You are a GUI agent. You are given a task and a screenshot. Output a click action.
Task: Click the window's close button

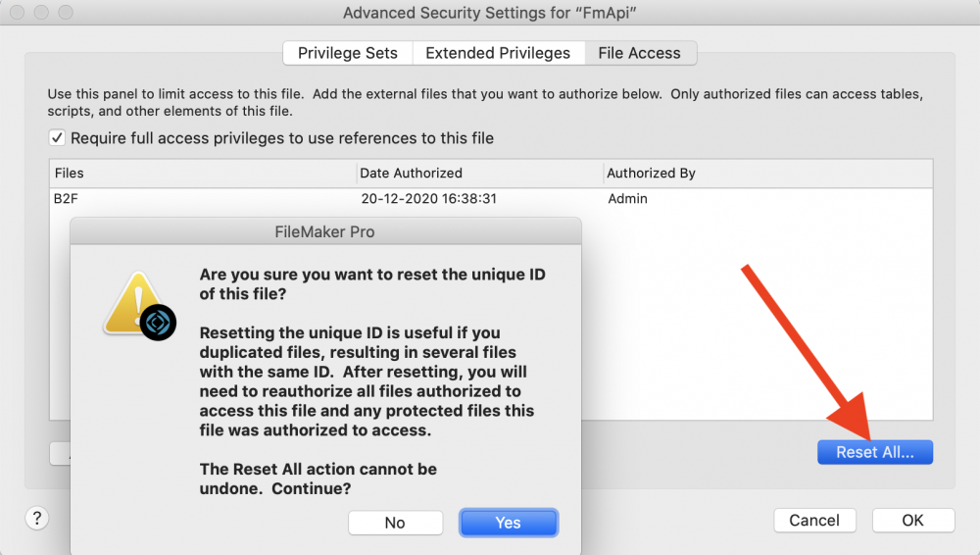(19, 14)
